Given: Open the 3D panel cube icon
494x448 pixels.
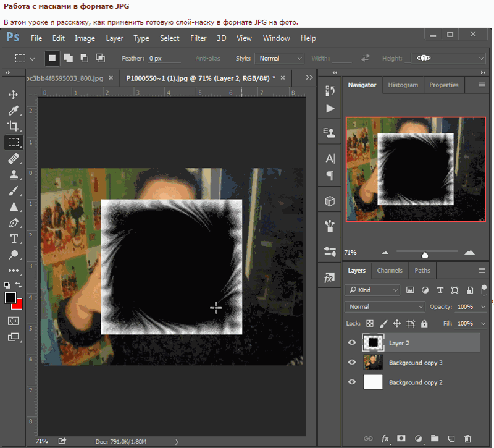Looking at the screenshot, I should click(x=330, y=201).
